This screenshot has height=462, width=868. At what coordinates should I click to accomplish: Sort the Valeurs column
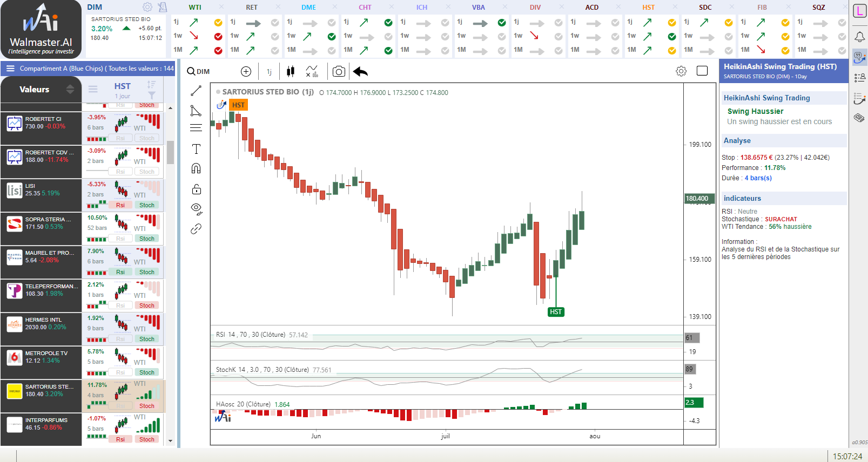point(70,90)
